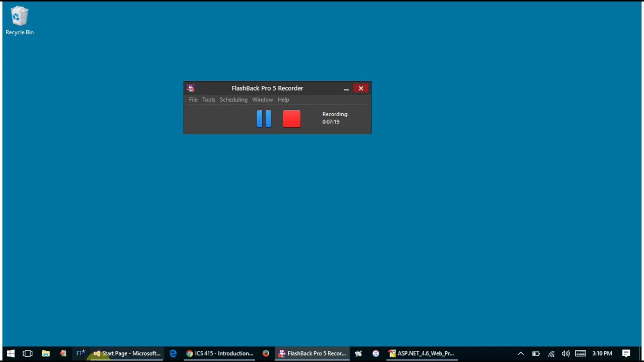Open the touch keyboard tray icon
The width and height of the screenshot is (644, 362).
pos(581,353)
